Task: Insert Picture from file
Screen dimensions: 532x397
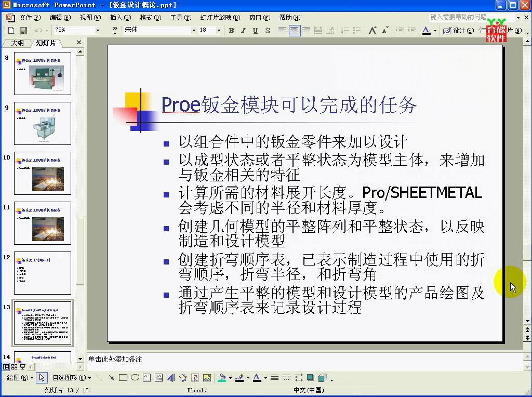Action: click(x=207, y=378)
